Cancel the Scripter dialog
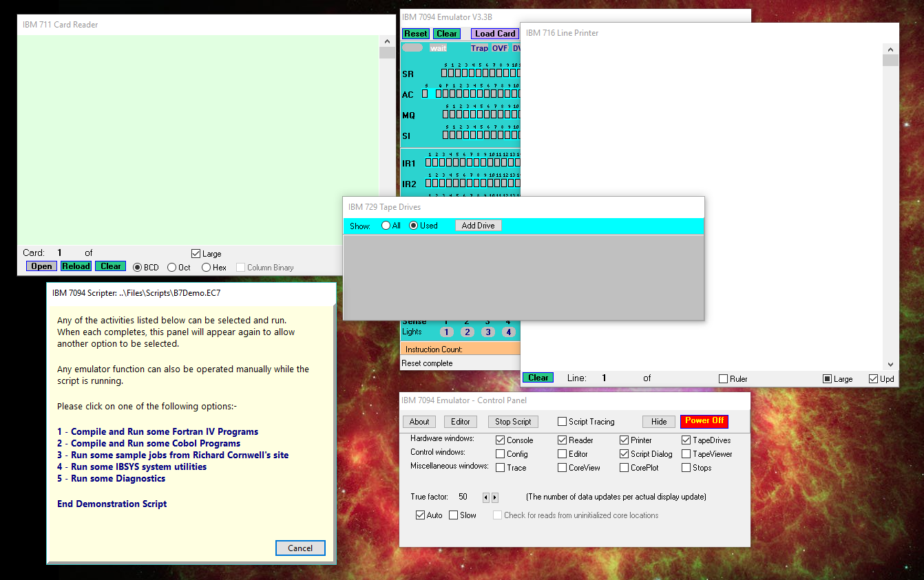Screen dimensions: 924x580 300,548
